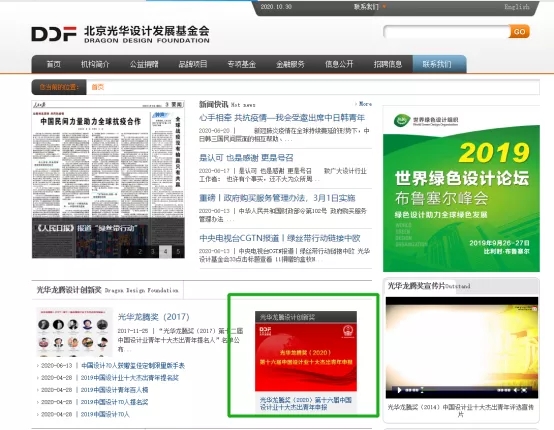Switch the site language to English
The width and height of the screenshot is (554, 430).
coord(517,7)
